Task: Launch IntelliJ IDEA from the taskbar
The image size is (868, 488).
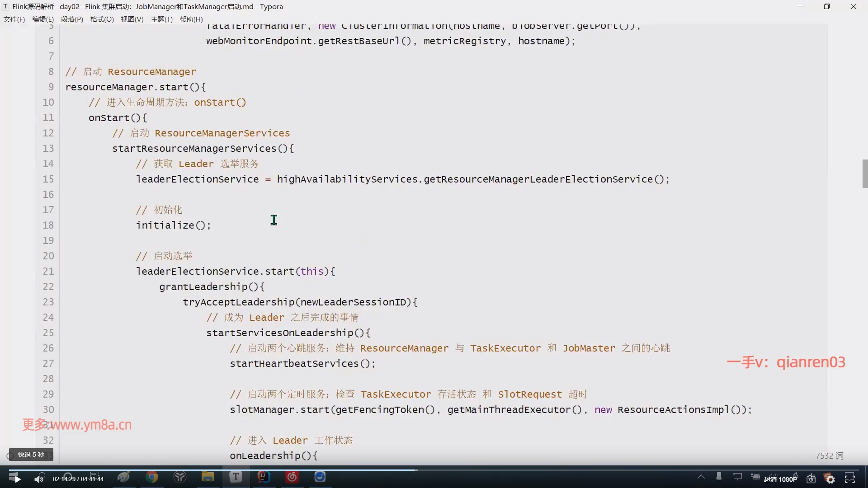Action: pyautogui.click(x=264, y=477)
